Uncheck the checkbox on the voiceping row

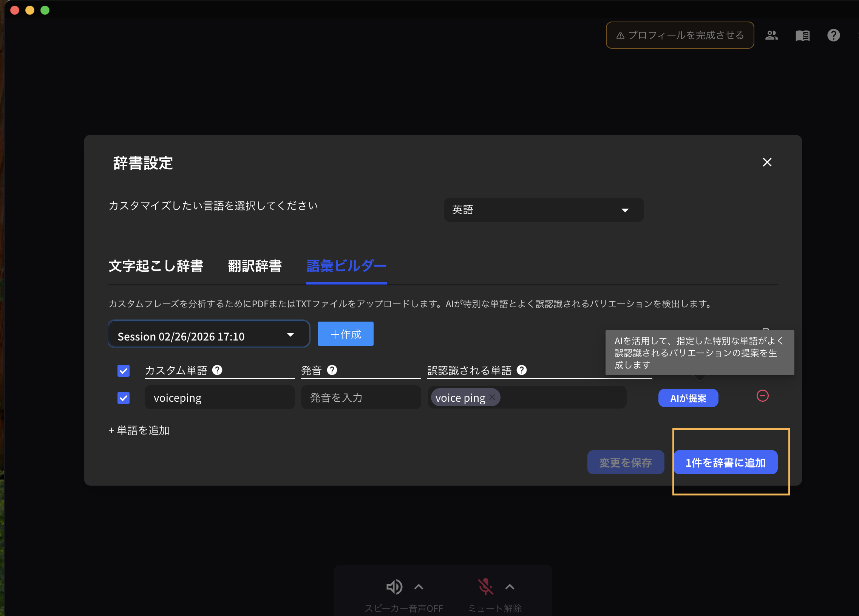point(124,398)
